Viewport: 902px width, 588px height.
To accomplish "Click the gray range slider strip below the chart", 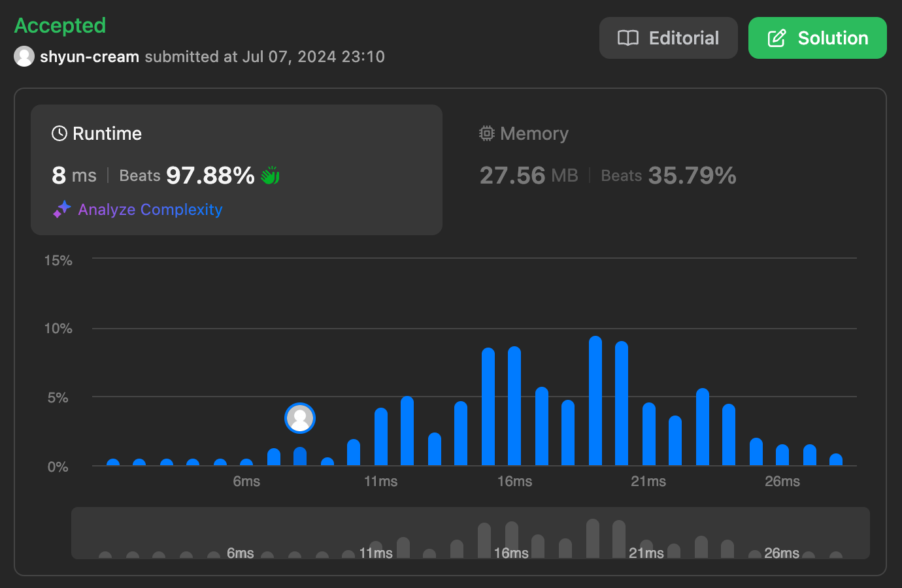I will [x=471, y=533].
